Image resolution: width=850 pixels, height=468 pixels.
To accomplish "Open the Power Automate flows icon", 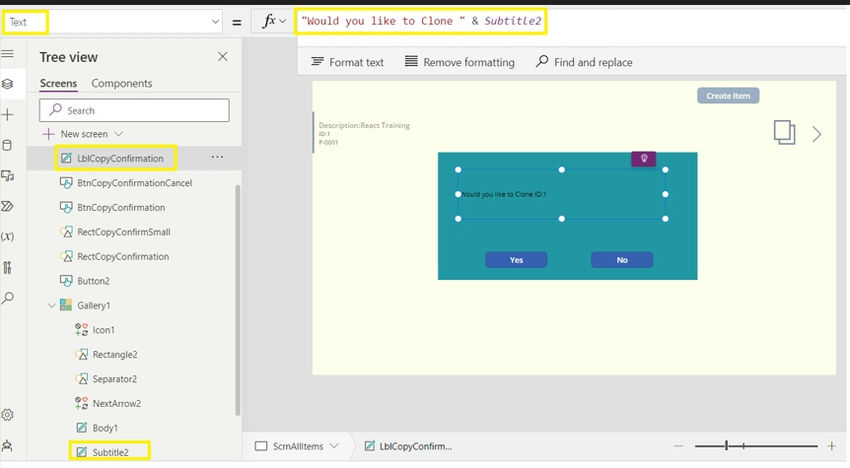I will 8,206.
